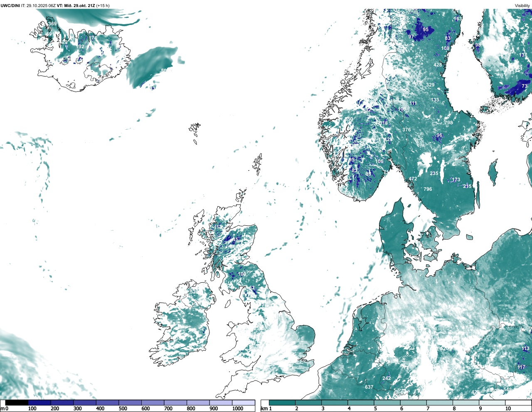Click the '796' value over southern Sweden
This screenshot has width=532, height=412.
pyautogui.click(x=428, y=189)
